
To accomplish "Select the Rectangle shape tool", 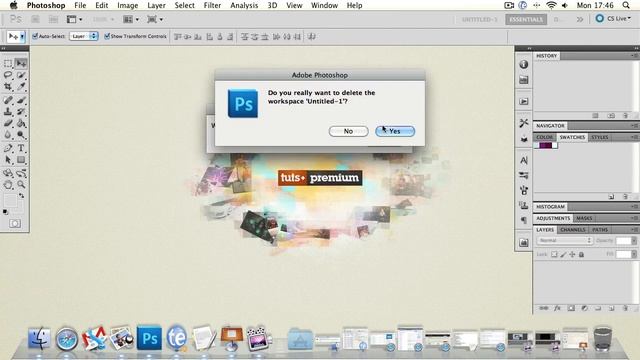I will (21, 160).
